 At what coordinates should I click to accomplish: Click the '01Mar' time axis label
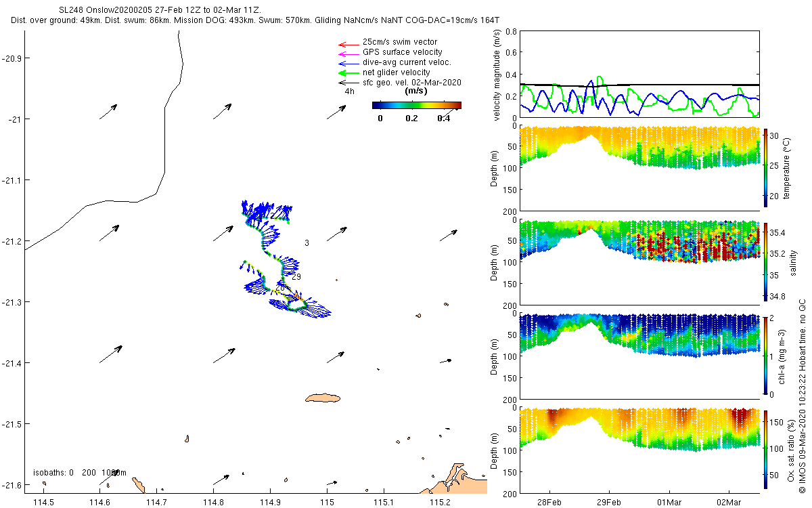669,501
